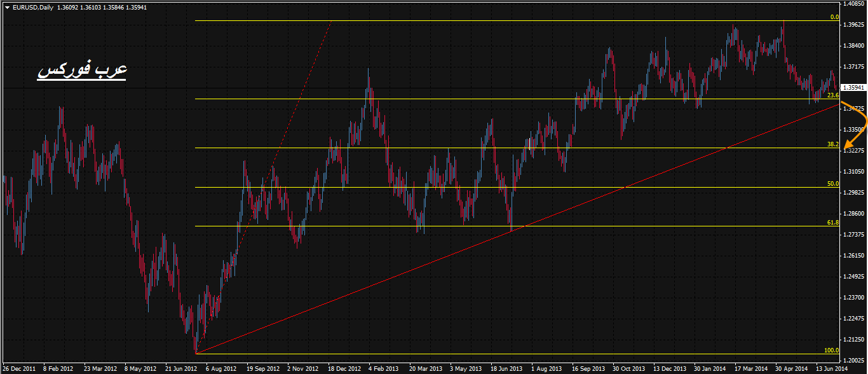Select the 100.0 Fibonacci level label

(832, 350)
